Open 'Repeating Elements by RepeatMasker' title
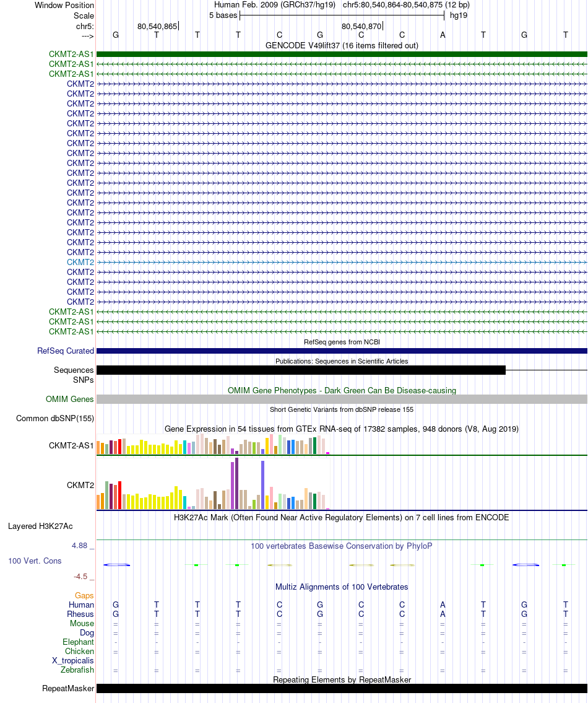Screen dimensions: 588x703 click(342, 679)
